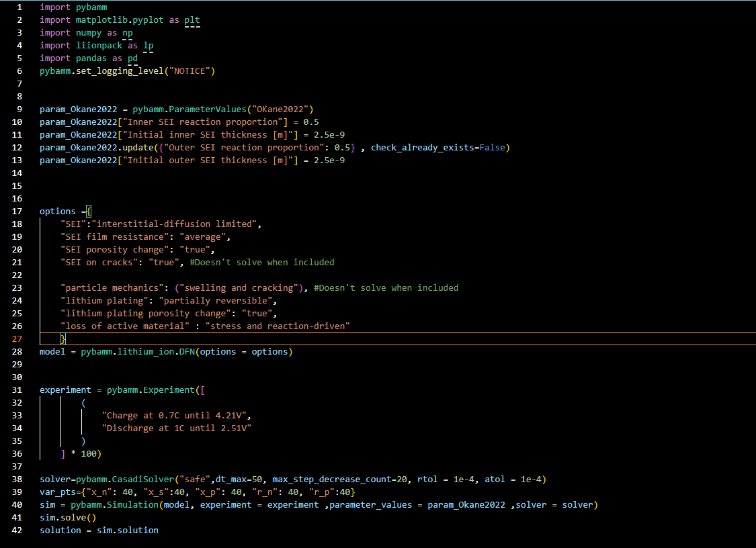Select the "check_already_exists" argument
Image resolution: width=756 pixels, height=548 pixels.
tap(423, 148)
